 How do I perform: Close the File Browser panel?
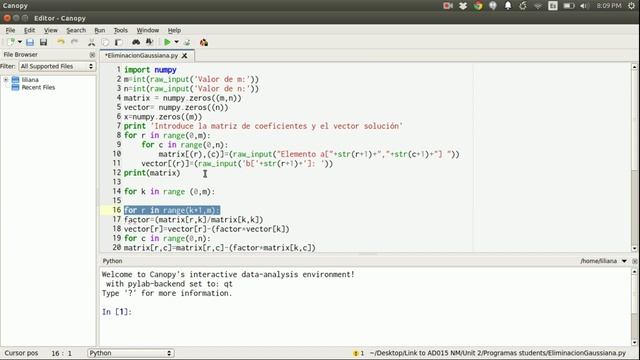pyautogui.click(x=92, y=55)
